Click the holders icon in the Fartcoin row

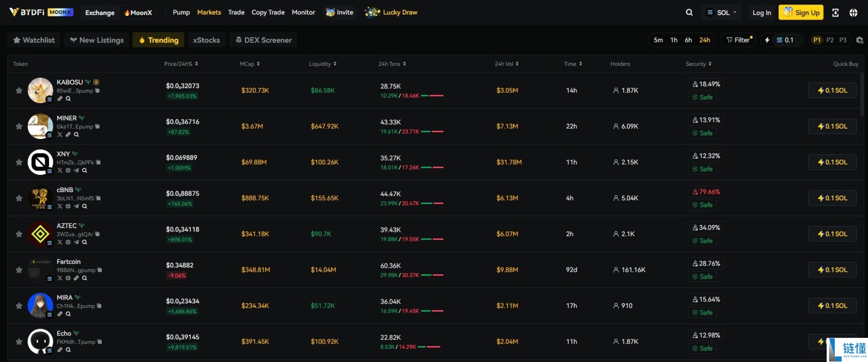coord(616,270)
